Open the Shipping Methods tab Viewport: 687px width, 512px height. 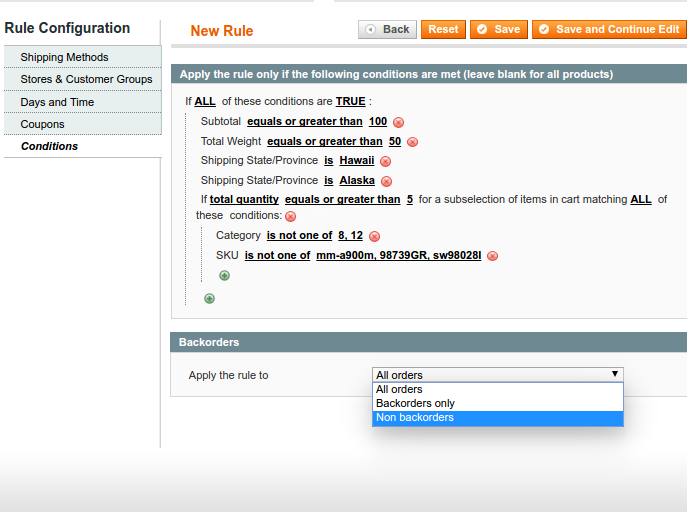[x=64, y=57]
